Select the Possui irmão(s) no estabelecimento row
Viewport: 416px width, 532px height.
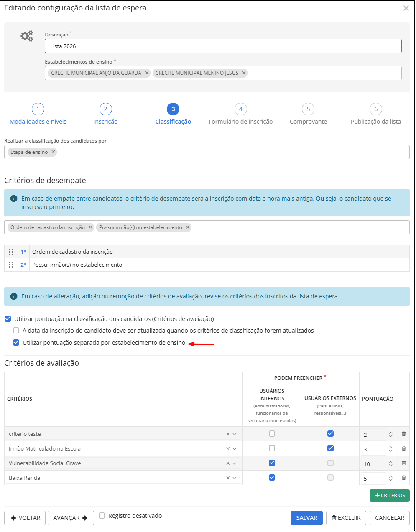(207, 265)
